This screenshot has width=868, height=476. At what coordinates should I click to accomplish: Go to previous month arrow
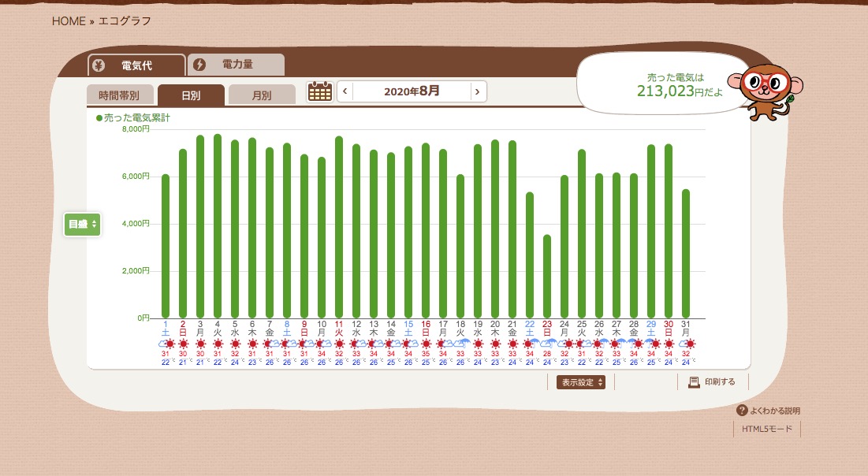345,91
